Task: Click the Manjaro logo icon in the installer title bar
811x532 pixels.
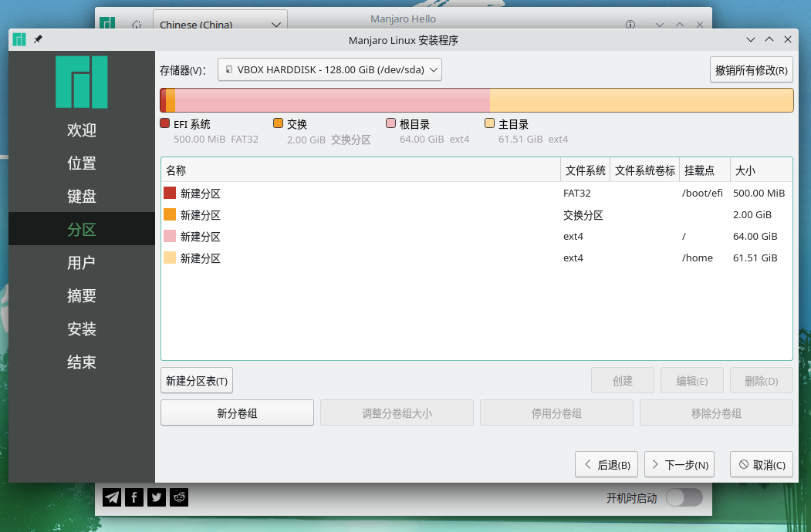Action: (x=19, y=40)
